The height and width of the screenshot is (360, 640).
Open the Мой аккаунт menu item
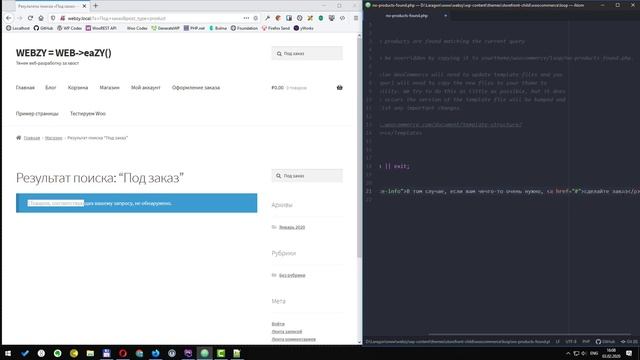click(x=146, y=87)
